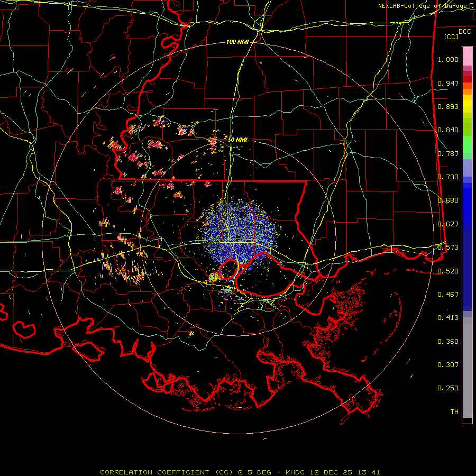
Task: Pick the gray segment of the color bar
Action: [x=467, y=368]
